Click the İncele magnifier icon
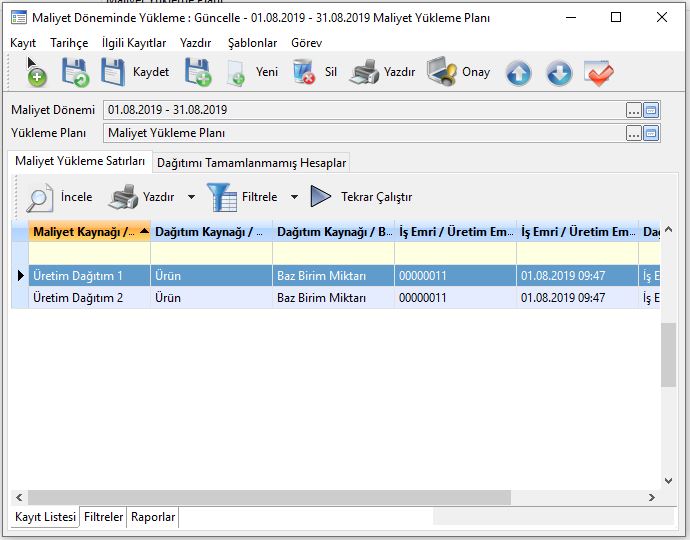 pos(40,197)
